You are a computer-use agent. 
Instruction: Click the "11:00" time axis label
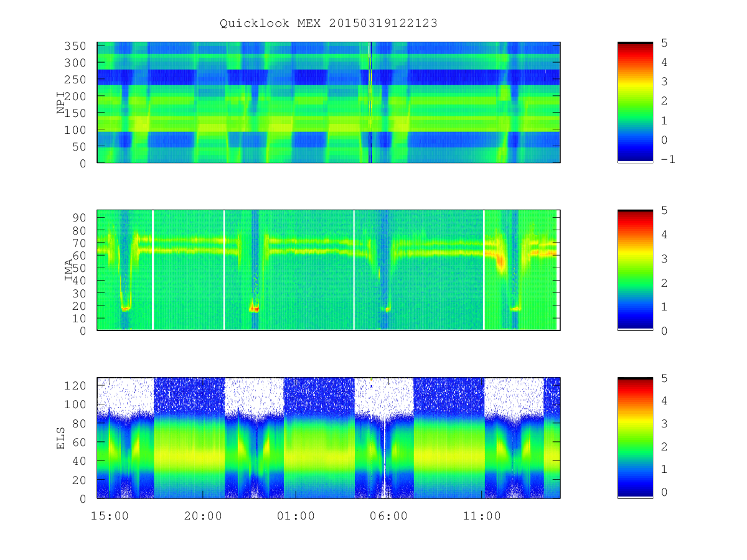click(482, 516)
